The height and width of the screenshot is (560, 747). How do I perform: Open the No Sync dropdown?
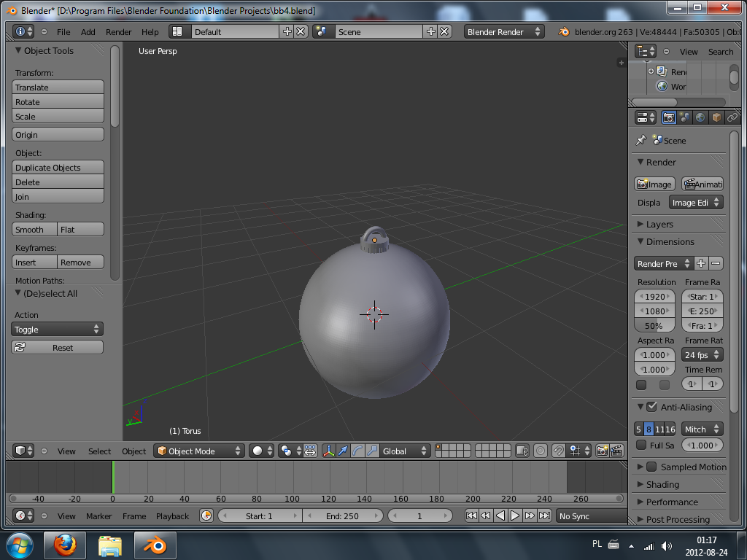coord(592,516)
